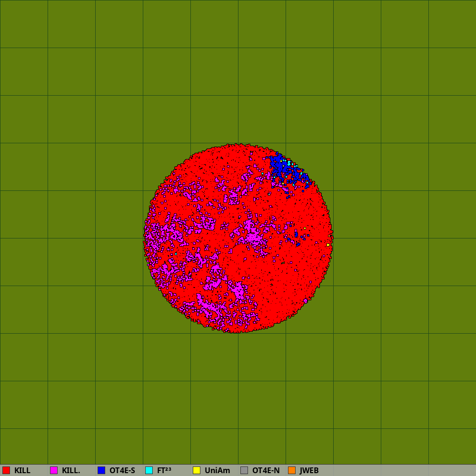Click the yellow UniAm legend swatch
The width and height of the screenshot is (476, 476).
tap(197, 470)
